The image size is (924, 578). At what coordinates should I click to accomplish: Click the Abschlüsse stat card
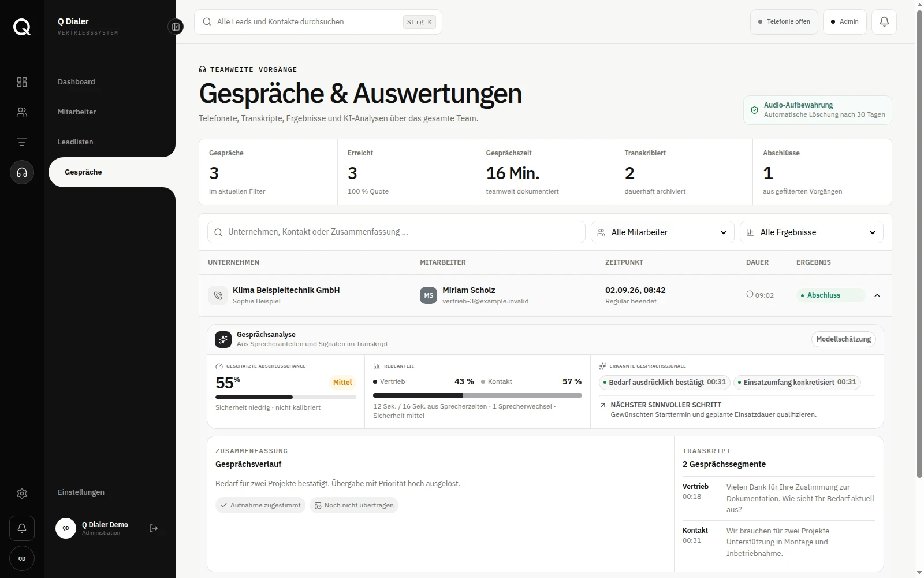click(822, 172)
